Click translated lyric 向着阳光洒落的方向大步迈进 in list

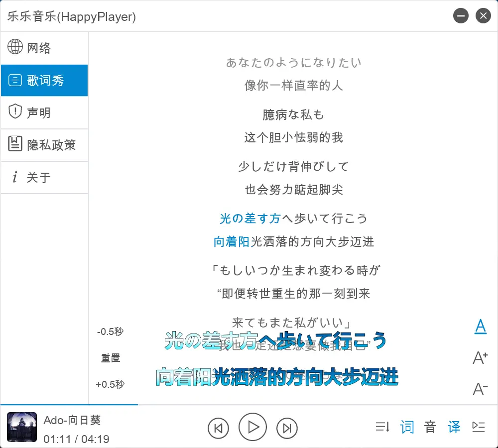[293, 241]
